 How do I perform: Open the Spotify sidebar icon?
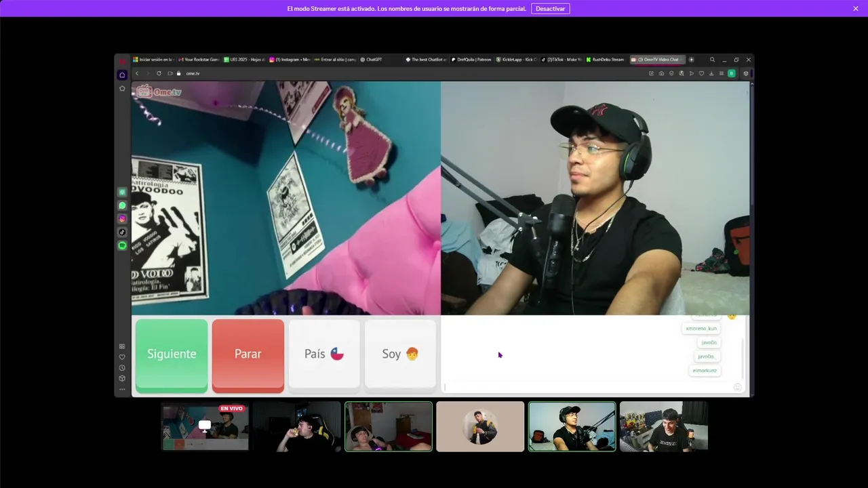tap(122, 245)
